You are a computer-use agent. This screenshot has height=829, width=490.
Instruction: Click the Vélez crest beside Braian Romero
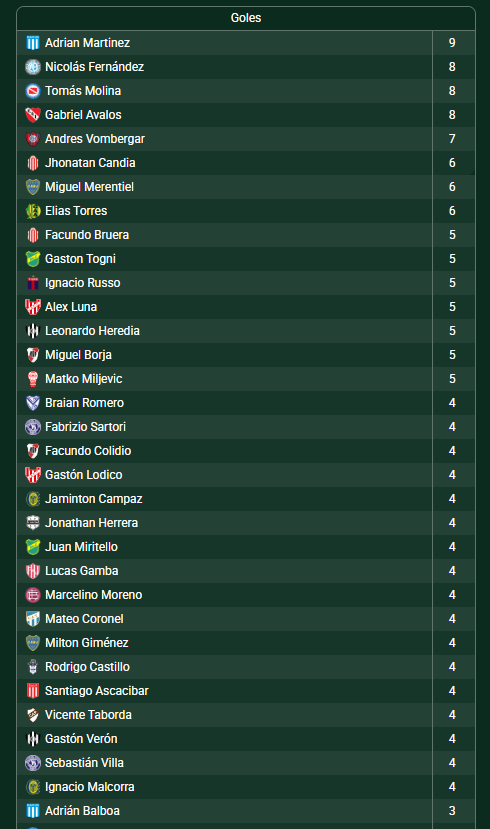click(x=33, y=403)
